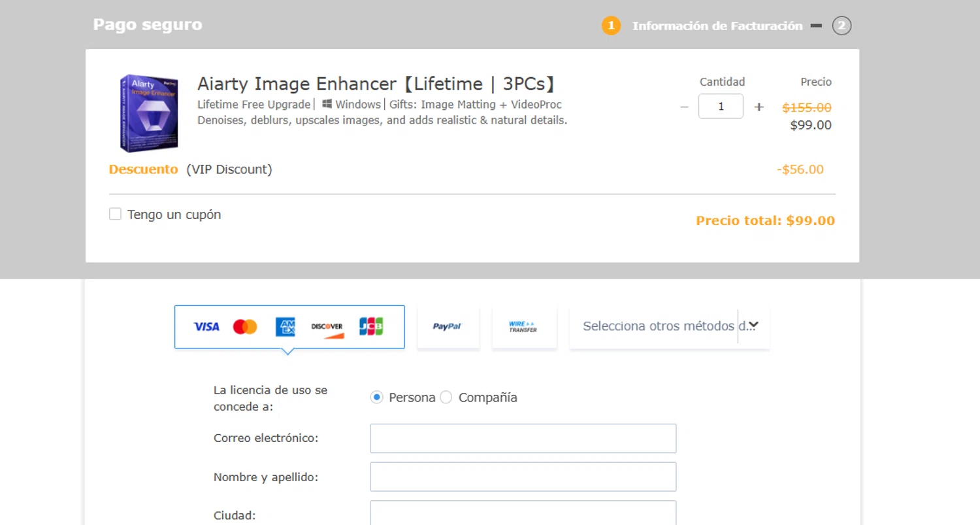
Task: Select the JCB card logo
Action: [371, 326]
